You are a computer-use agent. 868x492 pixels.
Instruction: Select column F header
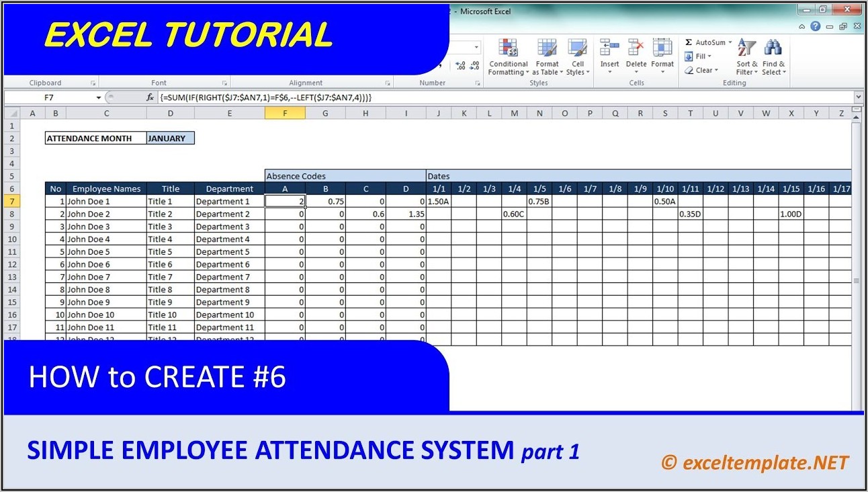(x=285, y=114)
